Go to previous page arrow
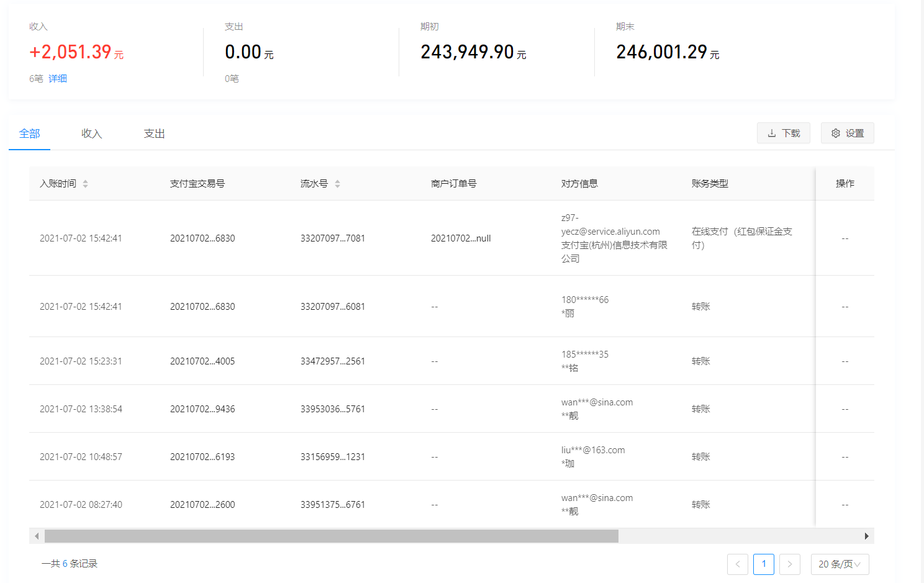 coord(738,564)
